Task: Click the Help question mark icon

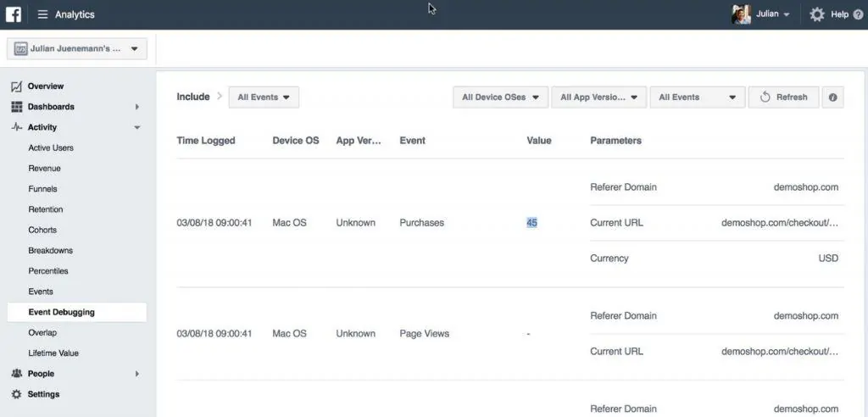Action: pos(858,15)
